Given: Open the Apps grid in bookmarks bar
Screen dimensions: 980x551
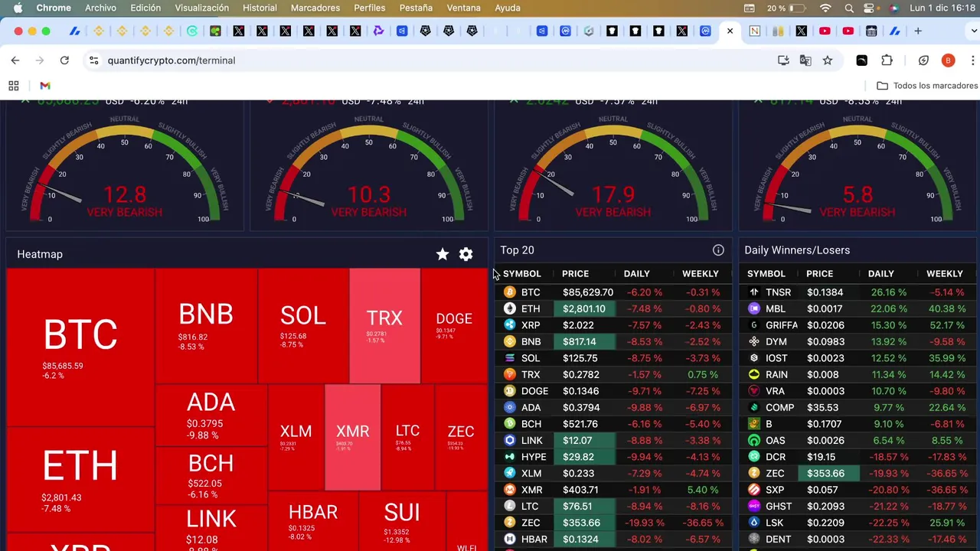Looking at the screenshot, I should pyautogui.click(x=14, y=86).
